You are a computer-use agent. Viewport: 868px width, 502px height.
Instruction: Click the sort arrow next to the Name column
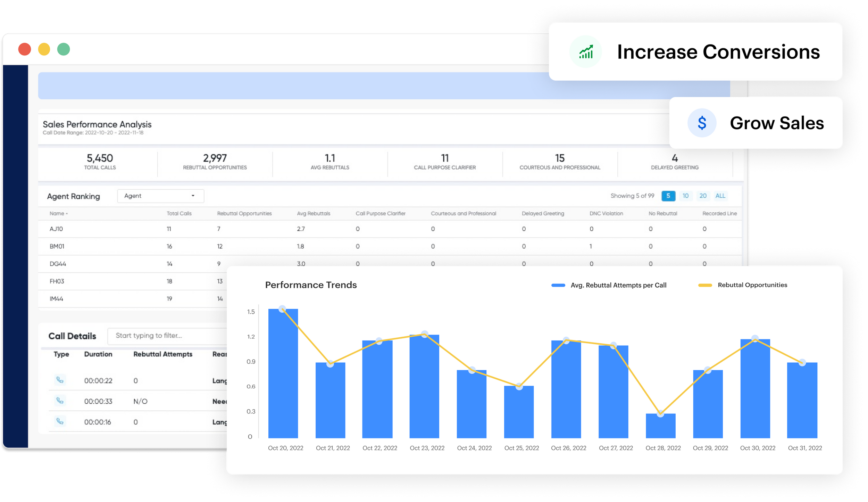click(67, 214)
